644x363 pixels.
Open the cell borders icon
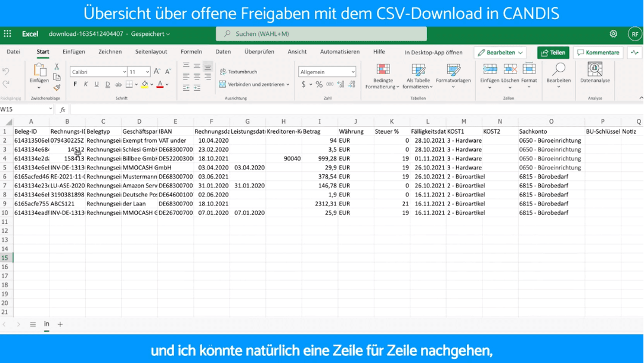pyautogui.click(x=129, y=84)
